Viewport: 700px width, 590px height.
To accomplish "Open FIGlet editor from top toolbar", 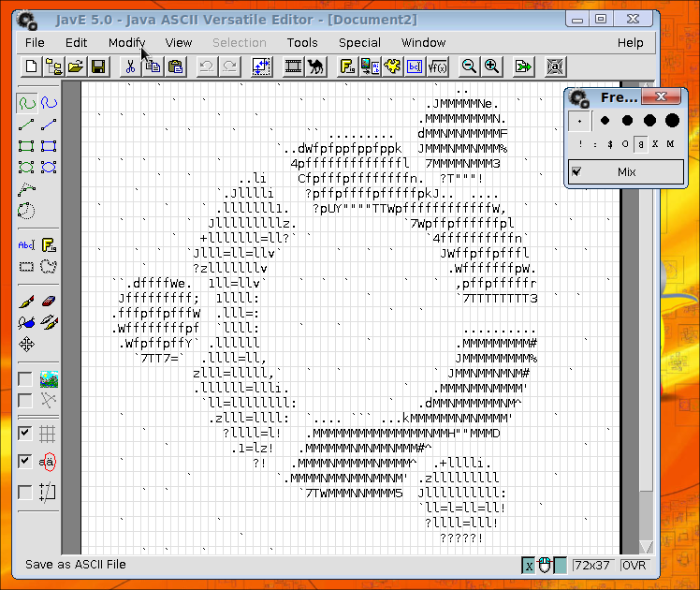I will (x=347, y=67).
